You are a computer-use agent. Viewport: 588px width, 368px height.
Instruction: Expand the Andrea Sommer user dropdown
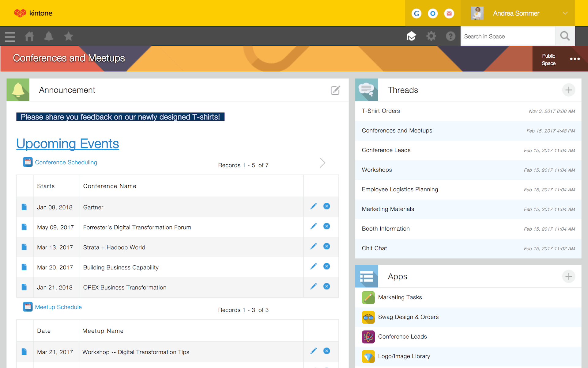565,13
